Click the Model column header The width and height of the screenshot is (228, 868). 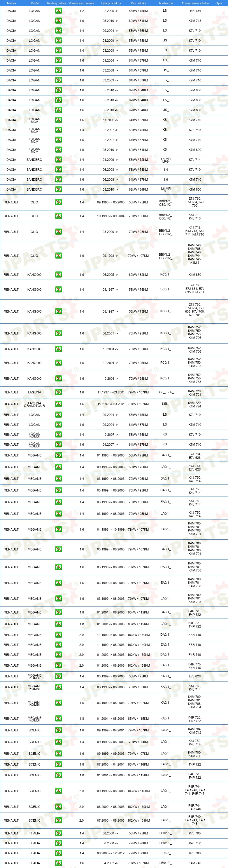[35, 3]
